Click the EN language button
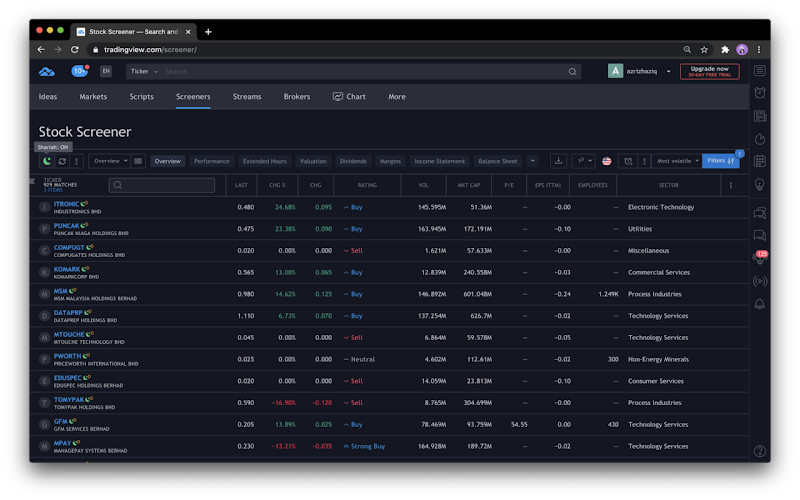The height and width of the screenshot is (500, 800). point(106,71)
